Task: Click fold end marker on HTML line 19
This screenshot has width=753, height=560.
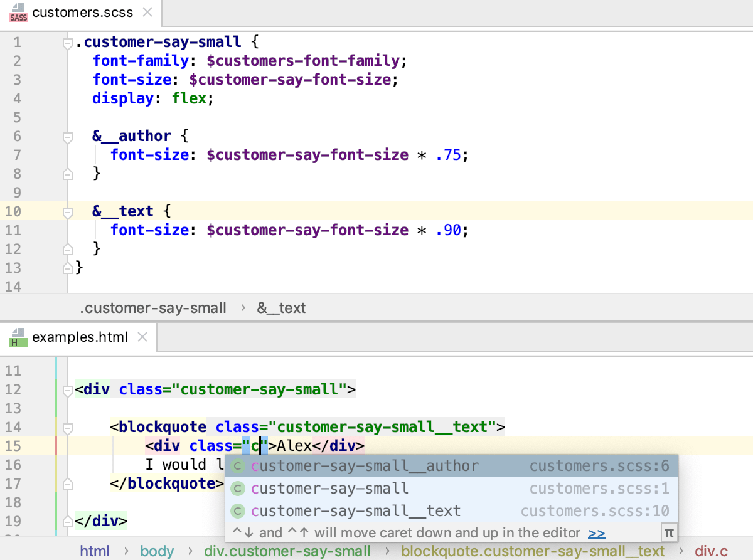Action: [68, 522]
